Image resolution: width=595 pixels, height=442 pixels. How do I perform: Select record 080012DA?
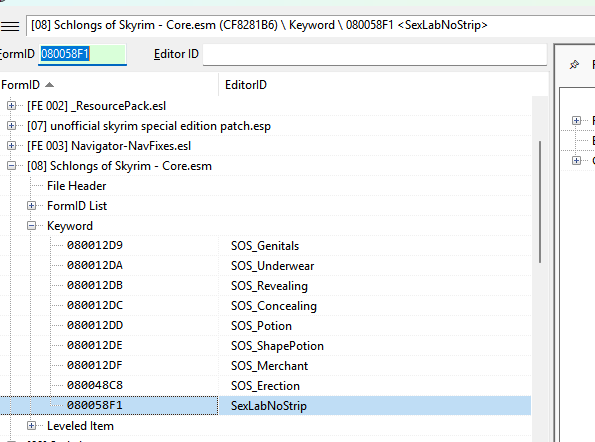(95, 266)
